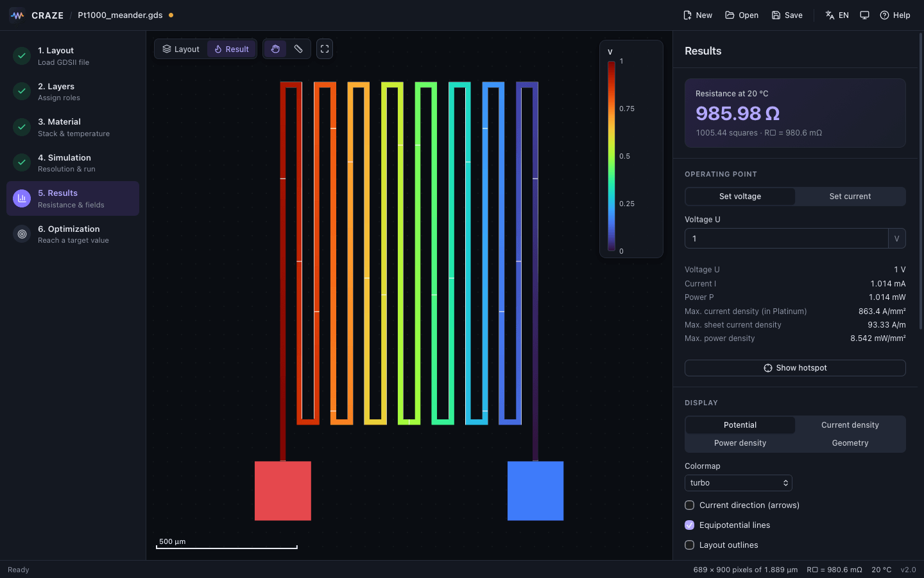This screenshot has width=924, height=578.
Task: Disable Equipotential lines checkbox
Action: (x=690, y=525)
